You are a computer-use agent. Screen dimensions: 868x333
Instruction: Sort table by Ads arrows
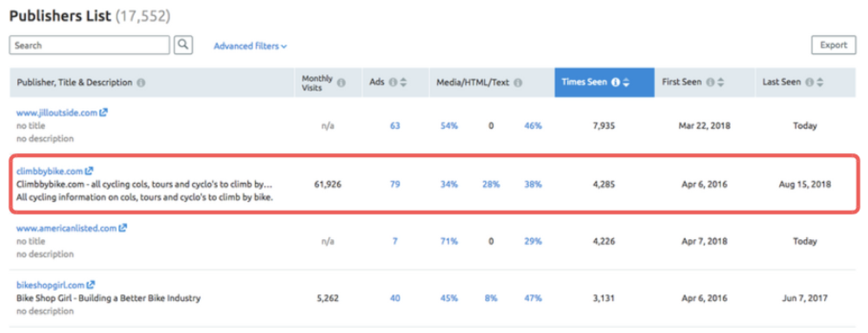403,82
